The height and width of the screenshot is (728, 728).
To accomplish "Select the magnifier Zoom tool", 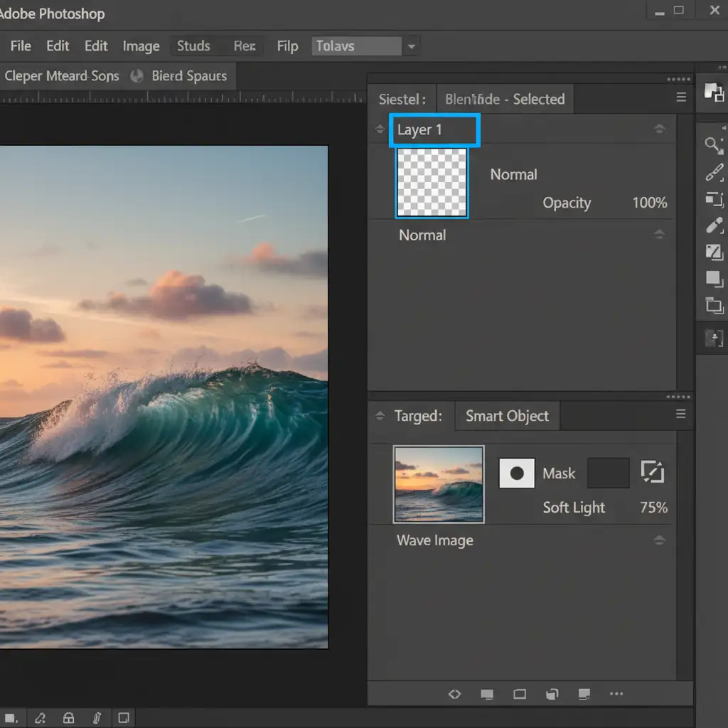I will pyautogui.click(x=713, y=146).
